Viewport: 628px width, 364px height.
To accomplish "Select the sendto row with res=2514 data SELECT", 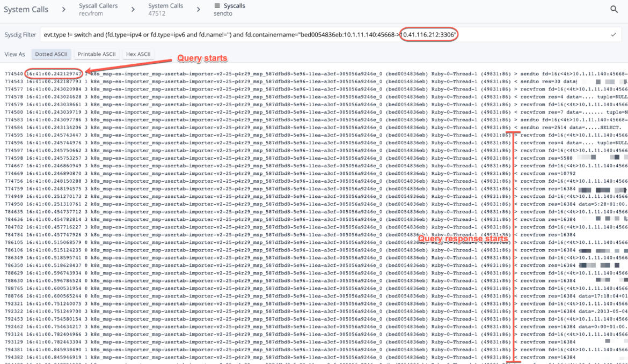I will point(215,128).
